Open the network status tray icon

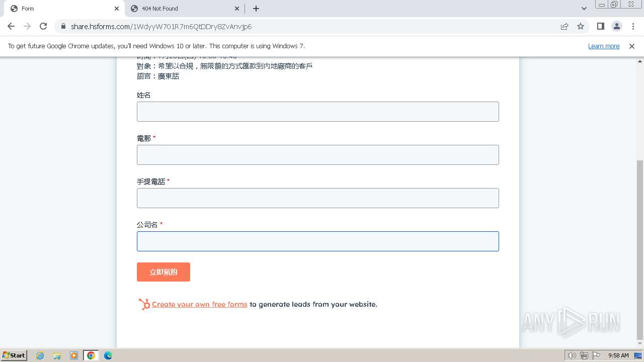(x=584, y=355)
